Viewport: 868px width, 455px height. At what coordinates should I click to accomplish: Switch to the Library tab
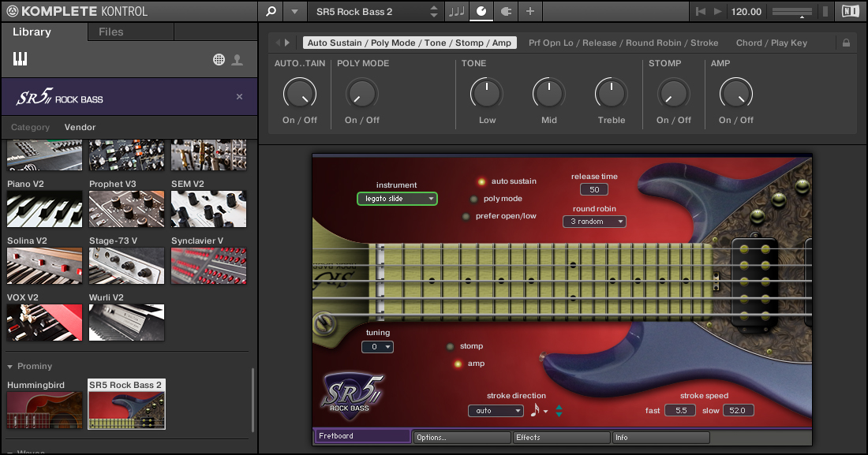32,32
